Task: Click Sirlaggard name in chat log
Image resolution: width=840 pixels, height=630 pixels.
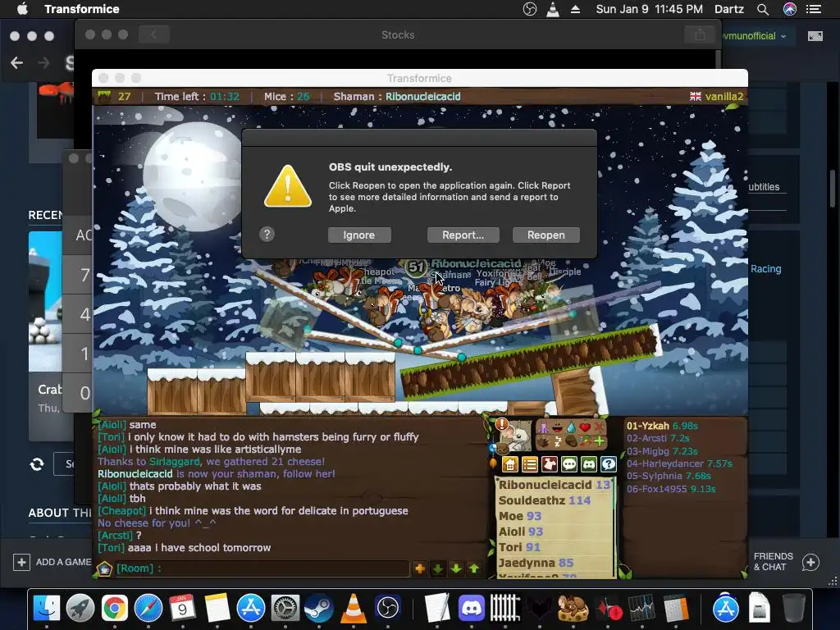Action: point(175,461)
